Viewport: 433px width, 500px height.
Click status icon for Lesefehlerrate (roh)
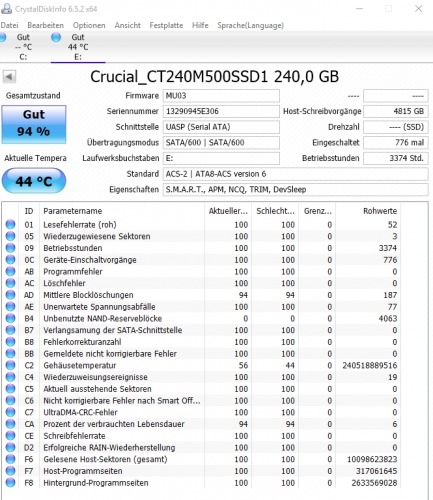(11, 224)
